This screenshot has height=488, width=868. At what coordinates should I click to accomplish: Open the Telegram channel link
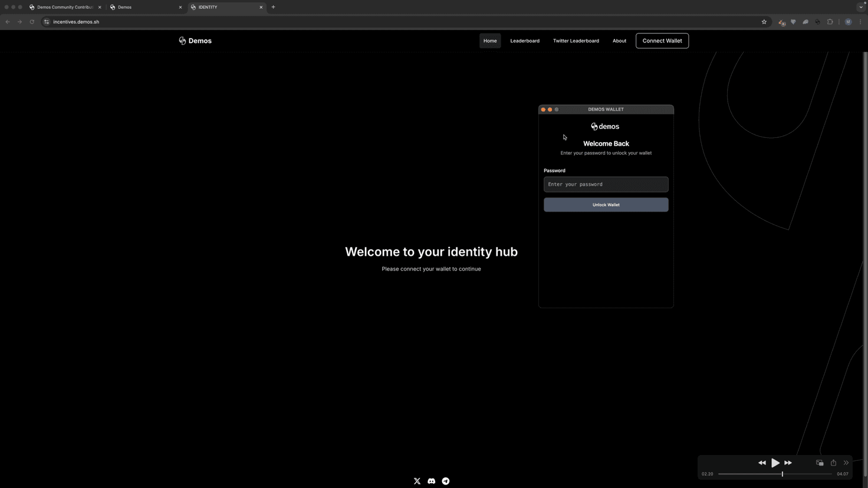pyautogui.click(x=445, y=481)
